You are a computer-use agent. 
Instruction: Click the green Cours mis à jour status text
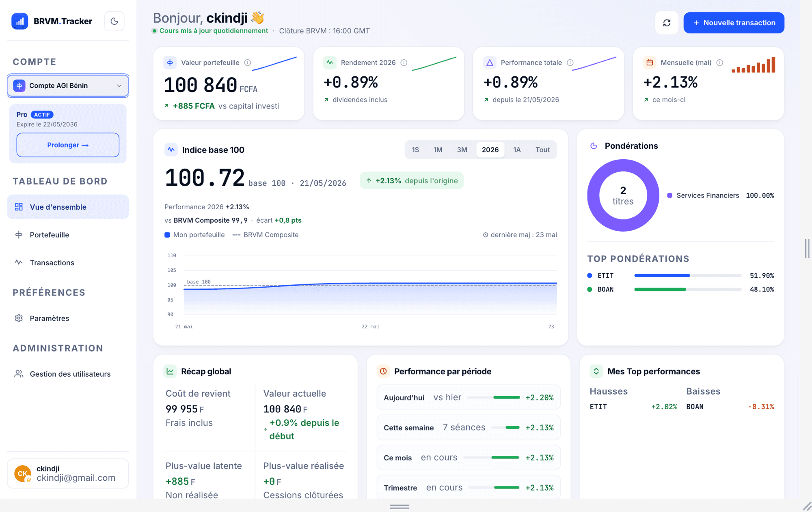[214, 31]
